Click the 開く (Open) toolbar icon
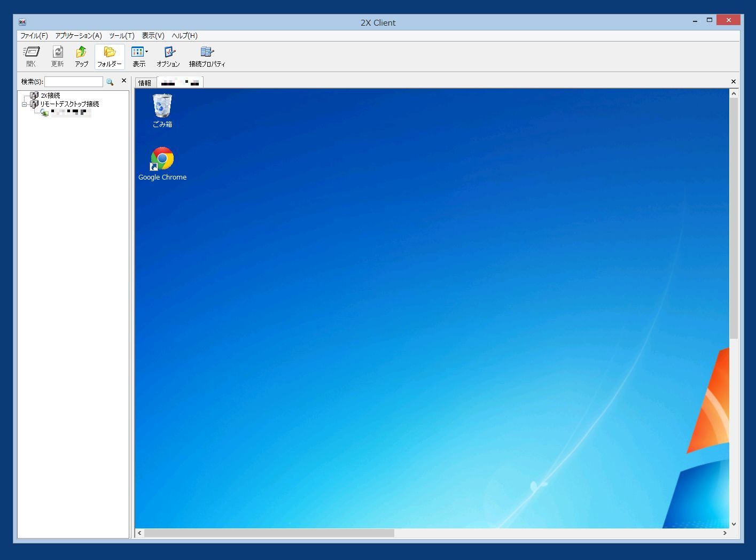This screenshot has height=560, width=756. tap(32, 56)
